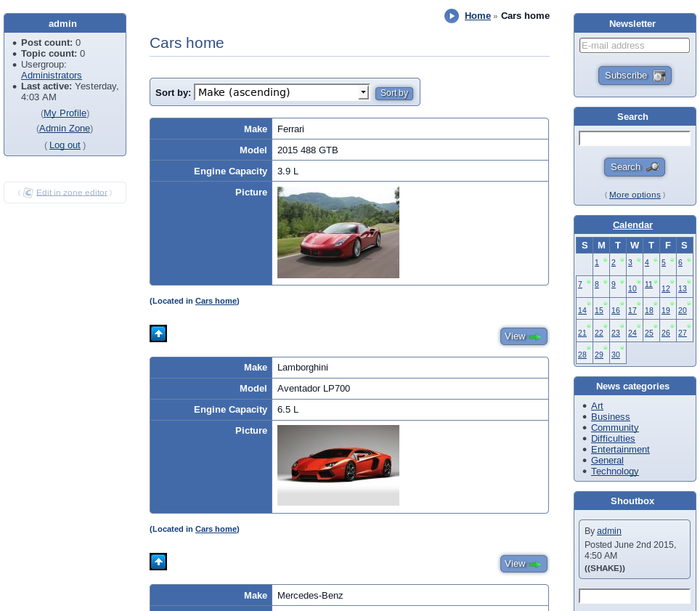Focus the Search text field
This screenshot has height=611, width=700.
[635, 139]
